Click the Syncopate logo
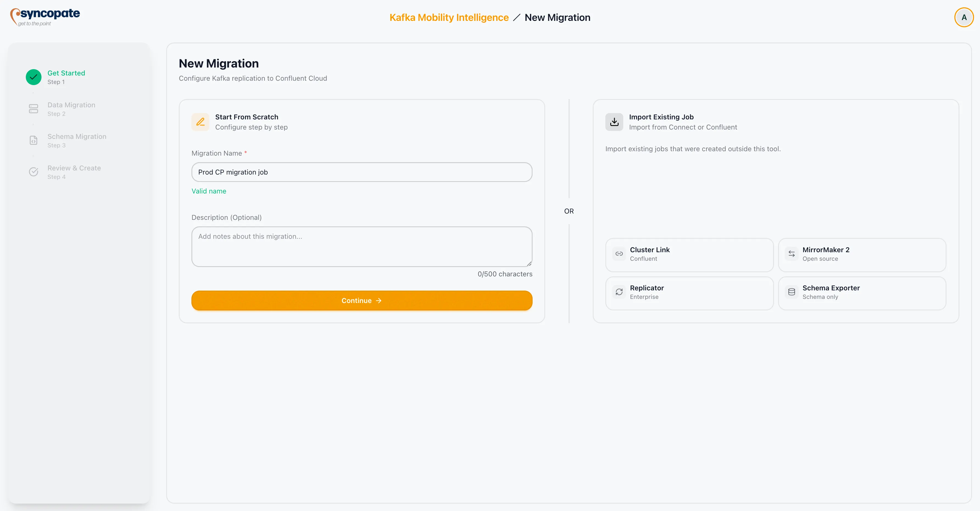This screenshot has width=980, height=511. point(44,16)
